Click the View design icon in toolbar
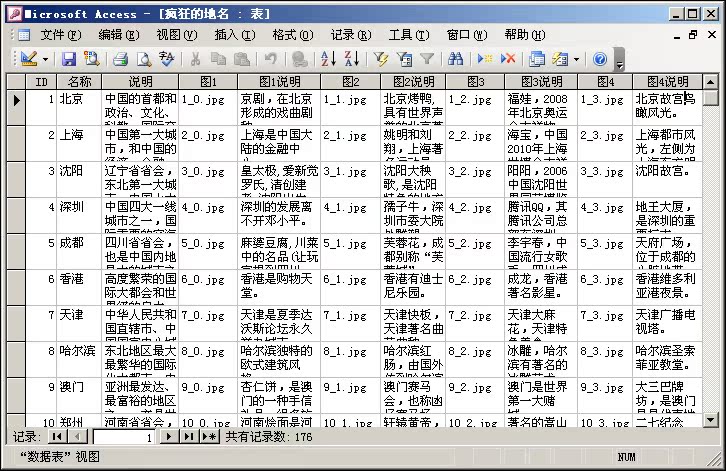The image size is (726, 471). (29, 59)
